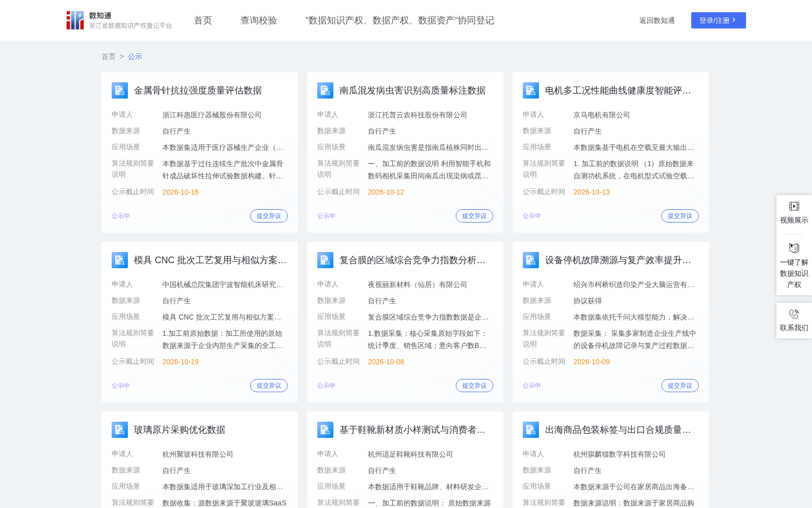This screenshot has height=508, width=812.
Task: Go to the 首页 navigation tab
Action: (x=203, y=20)
